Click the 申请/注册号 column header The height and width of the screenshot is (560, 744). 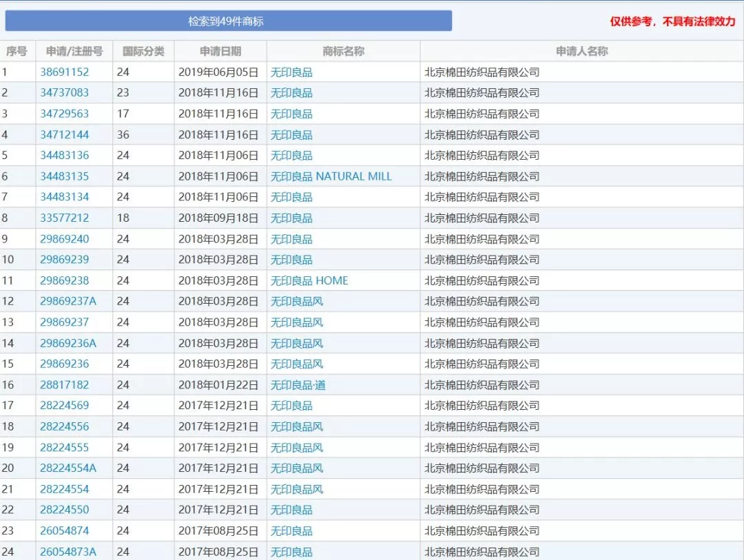coord(74,51)
